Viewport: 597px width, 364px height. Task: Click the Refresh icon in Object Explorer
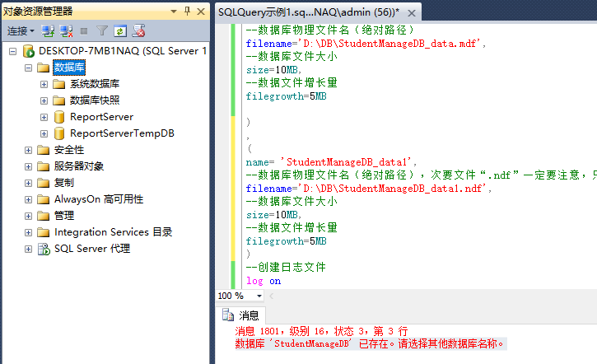(120, 30)
